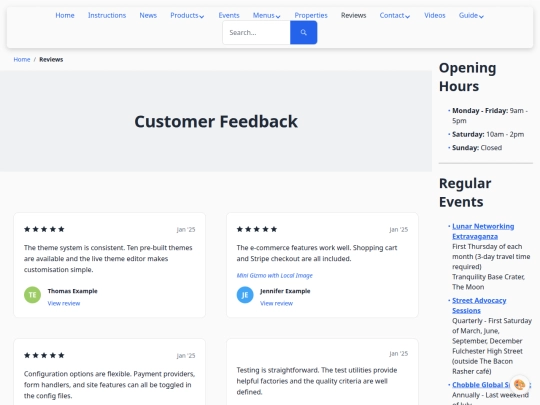Expand the Guide dropdown menu
The height and width of the screenshot is (405, 540).
471,15
